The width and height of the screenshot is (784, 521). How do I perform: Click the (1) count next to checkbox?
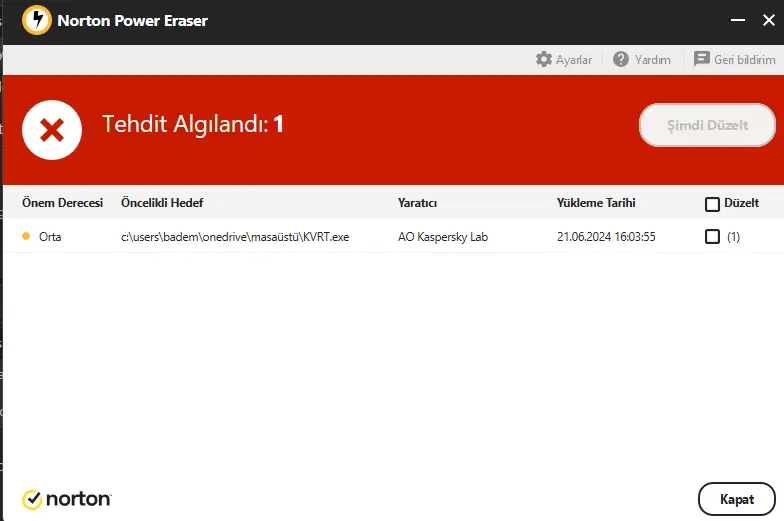click(x=734, y=236)
